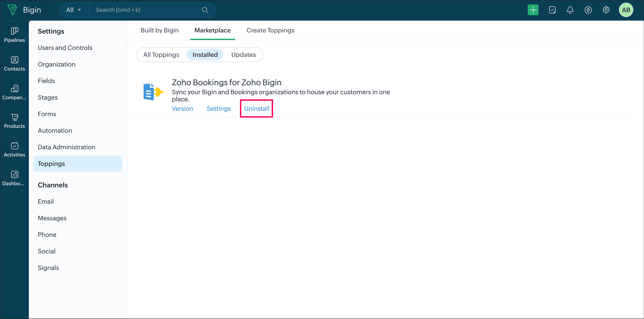Go to Contacts module icon
Viewport: 644px width, 319px height.
pos(15,64)
